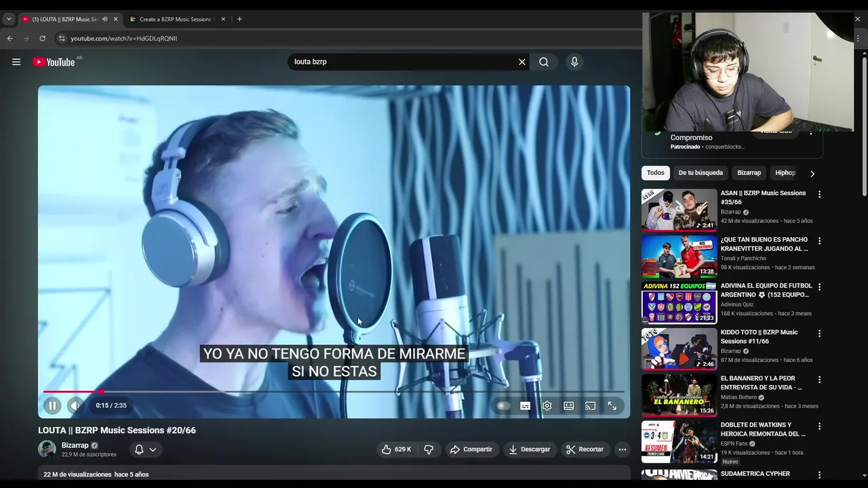Open the Bizarrap channel avatar

pos(47,449)
